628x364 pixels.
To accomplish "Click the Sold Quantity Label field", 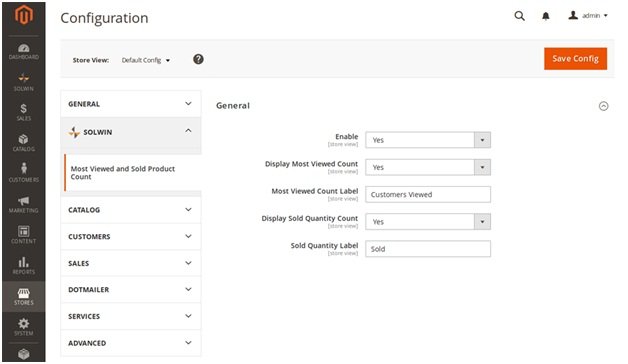I will (428, 249).
